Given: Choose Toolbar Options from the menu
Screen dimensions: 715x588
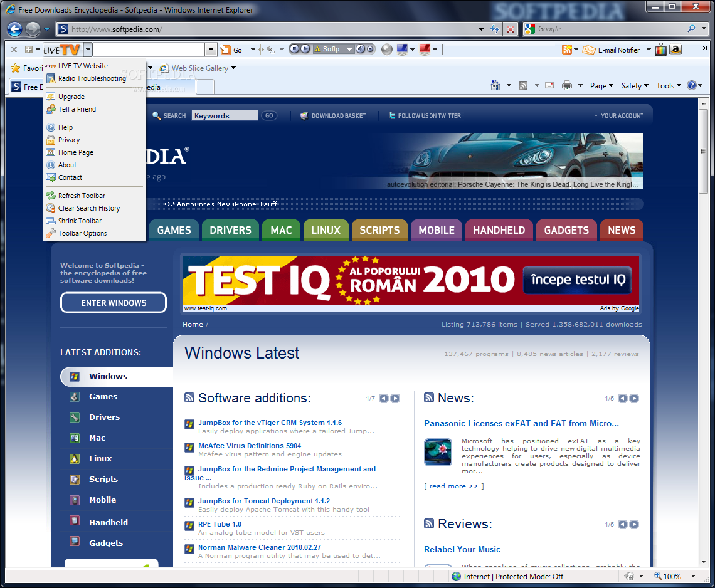Looking at the screenshot, I should pyautogui.click(x=94, y=233).
